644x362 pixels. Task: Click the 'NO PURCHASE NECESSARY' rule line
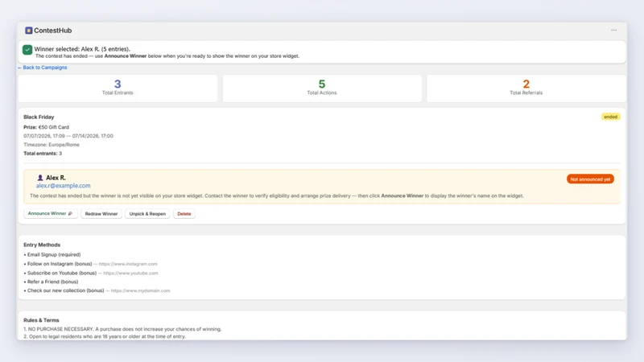pos(122,329)
